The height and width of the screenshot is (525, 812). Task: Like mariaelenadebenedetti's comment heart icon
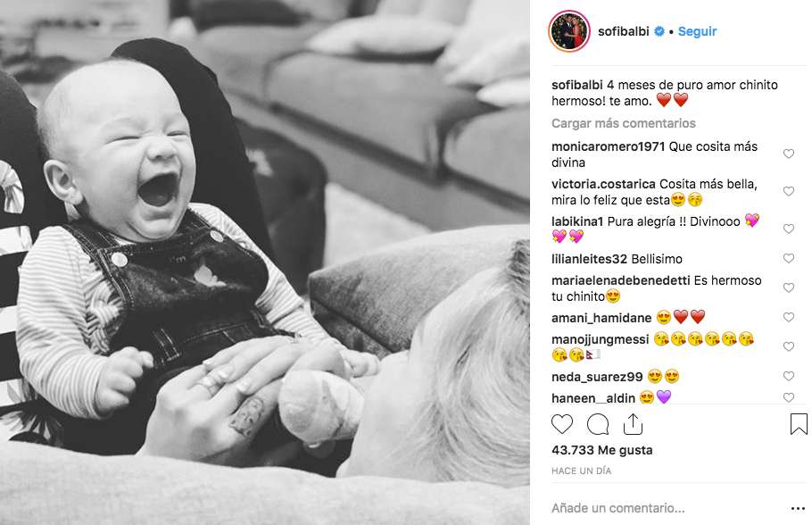pyautogui.click(x=788, y=287)
